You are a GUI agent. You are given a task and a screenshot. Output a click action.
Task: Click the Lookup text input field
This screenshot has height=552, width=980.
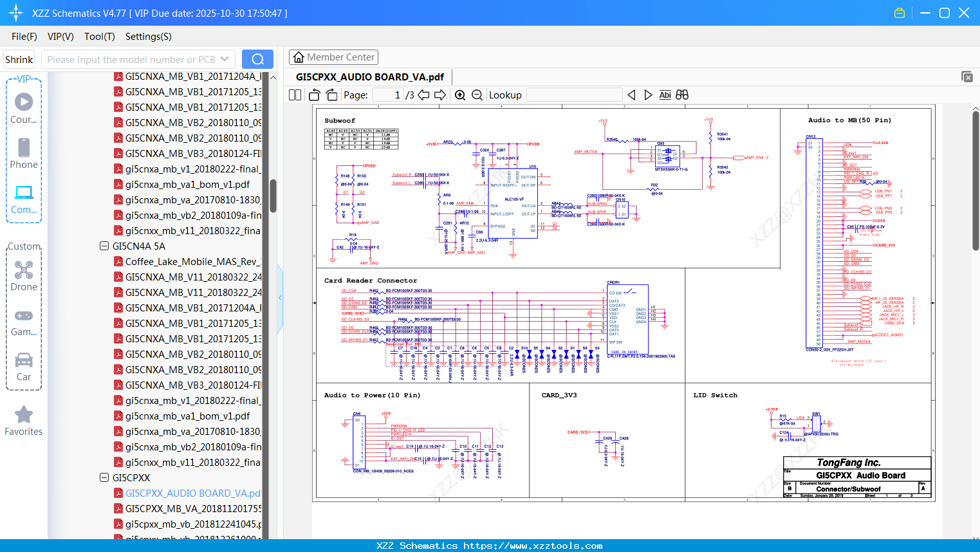click(x=574, y=95)
